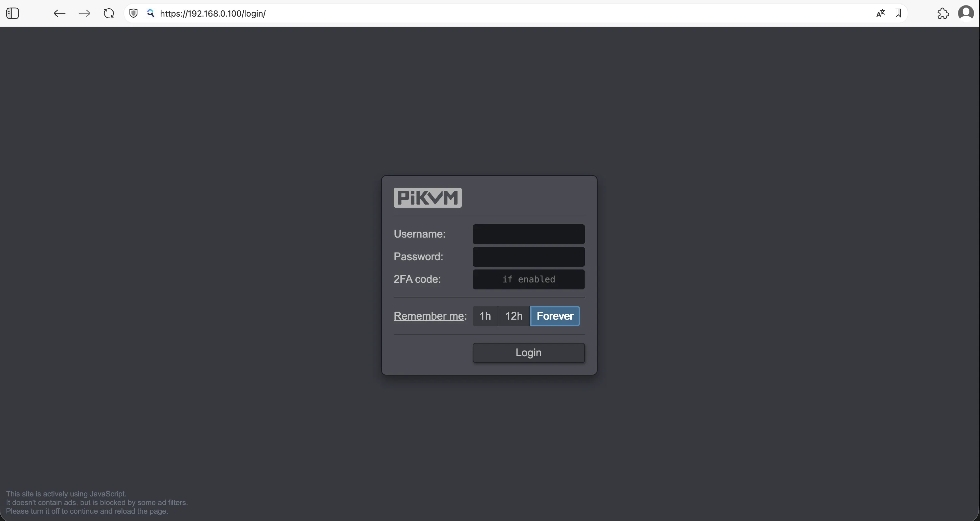This screenshot has height=521, width=980.
Task: Open the page translate icon
Action: [x=880, y=13]
